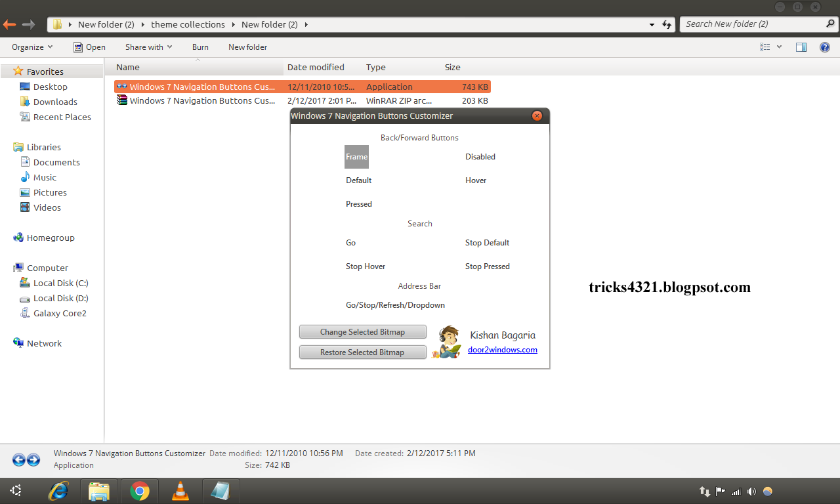
Task: Select Libraries in the navigation pane
Action: (x=44, y=147)
